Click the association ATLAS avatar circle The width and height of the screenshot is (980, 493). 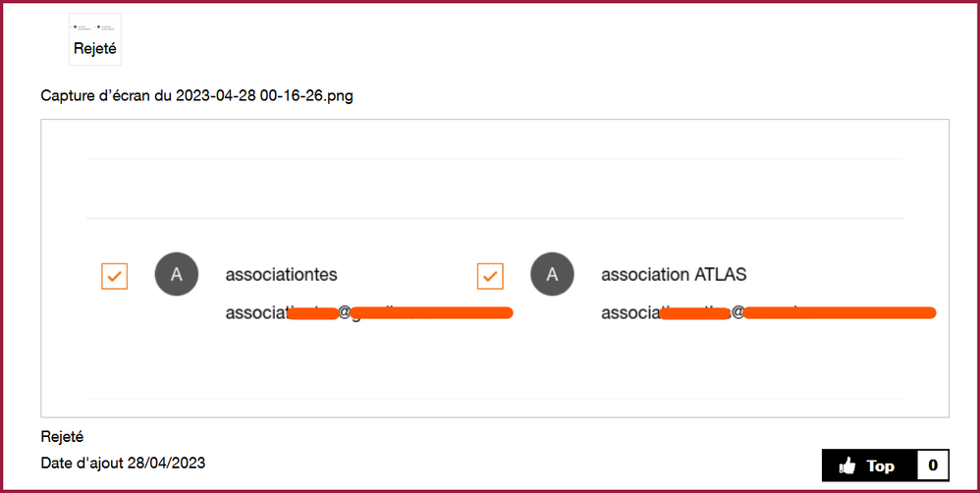(x=552, y=275)
